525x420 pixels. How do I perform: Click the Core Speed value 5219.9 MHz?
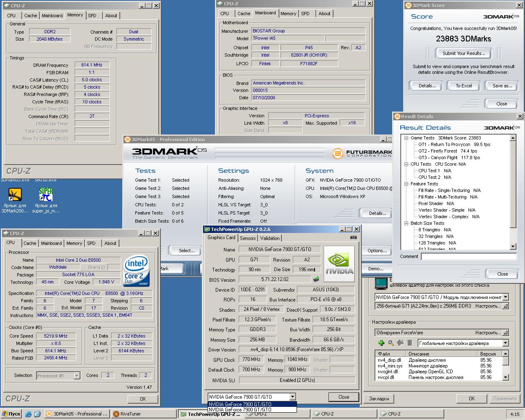pos(56,336)
